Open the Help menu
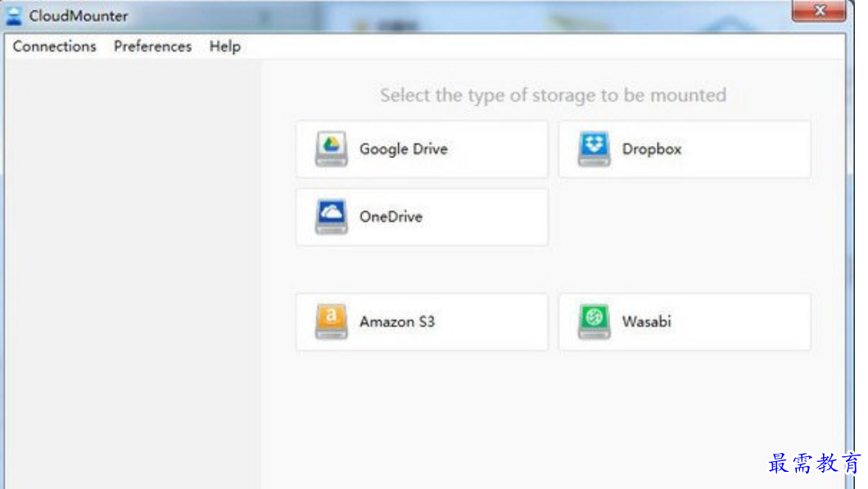 pos(224,47)
